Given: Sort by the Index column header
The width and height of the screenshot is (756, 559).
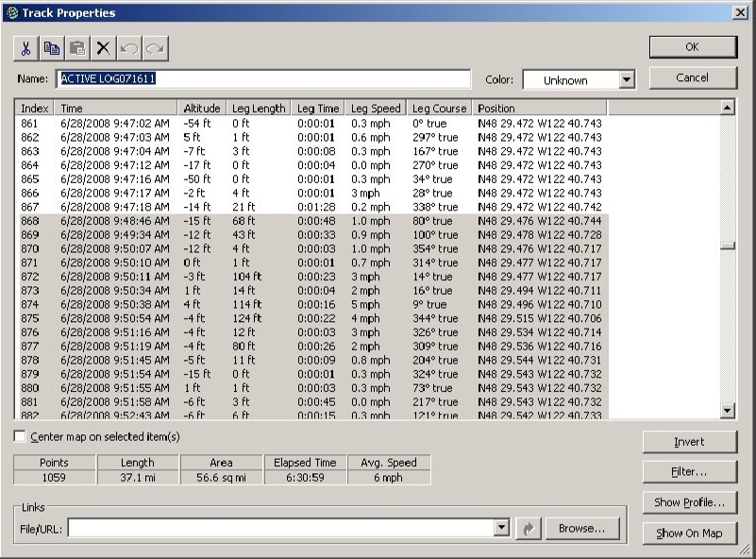Looking at the screenshot, I should pyautogui.click(x=34, y=108).
